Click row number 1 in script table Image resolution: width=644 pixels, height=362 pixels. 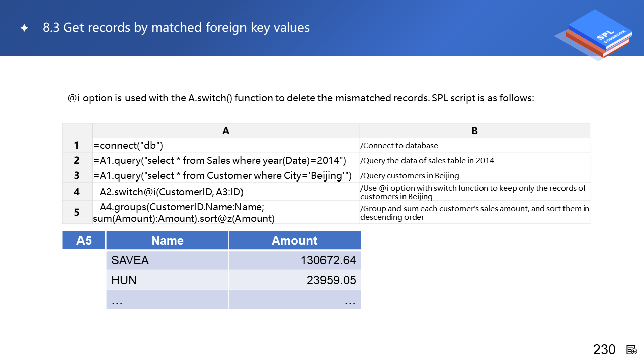[77, 145]
